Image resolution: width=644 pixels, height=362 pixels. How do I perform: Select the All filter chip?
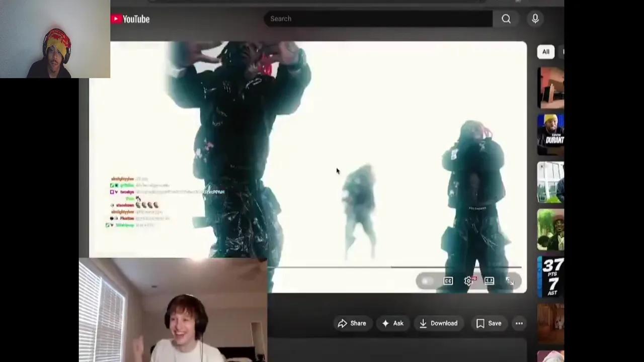click(x=546, y=52)
